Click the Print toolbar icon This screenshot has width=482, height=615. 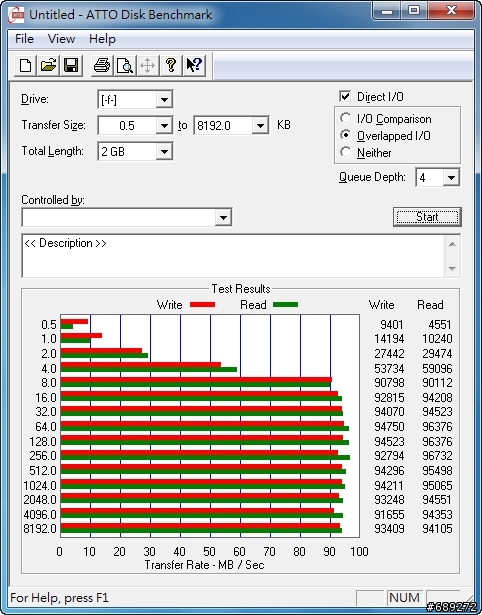click(102, 65)
